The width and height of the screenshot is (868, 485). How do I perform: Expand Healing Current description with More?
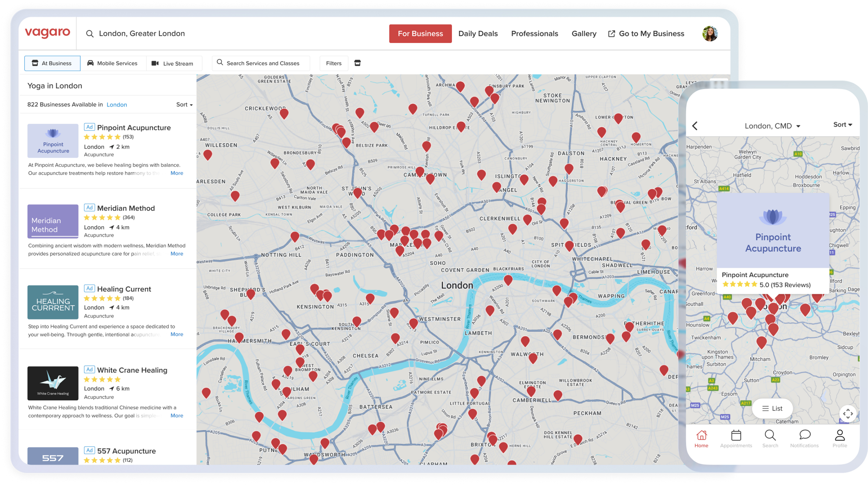click(177, 334)
